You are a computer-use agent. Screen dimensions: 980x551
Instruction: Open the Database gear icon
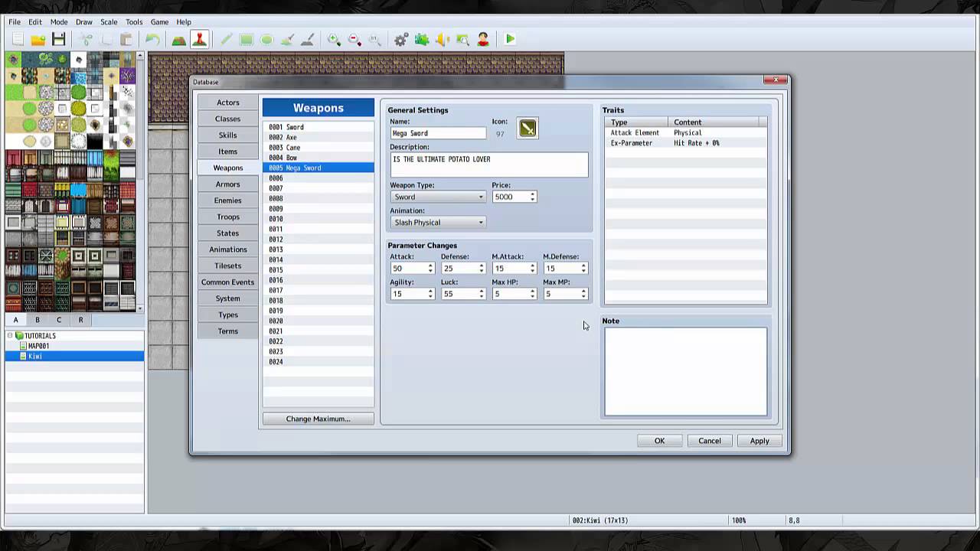(x=401, y=39)
